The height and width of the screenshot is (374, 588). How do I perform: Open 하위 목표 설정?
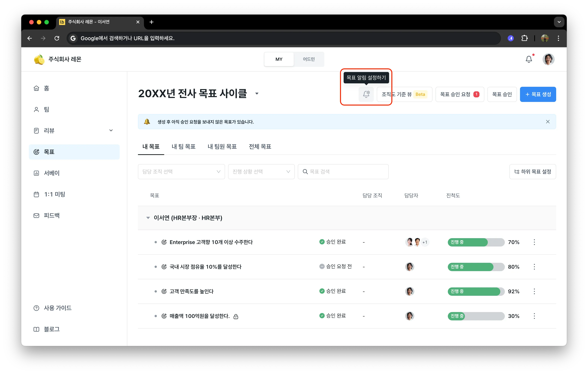click(x=532, y=171)
